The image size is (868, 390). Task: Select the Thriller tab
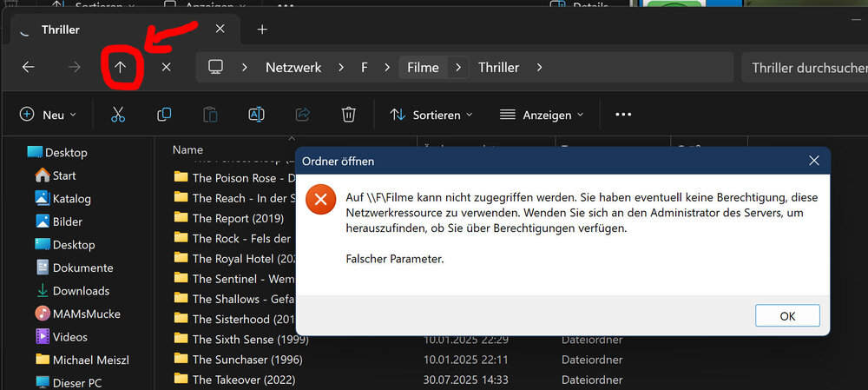[x=125, y=30]
